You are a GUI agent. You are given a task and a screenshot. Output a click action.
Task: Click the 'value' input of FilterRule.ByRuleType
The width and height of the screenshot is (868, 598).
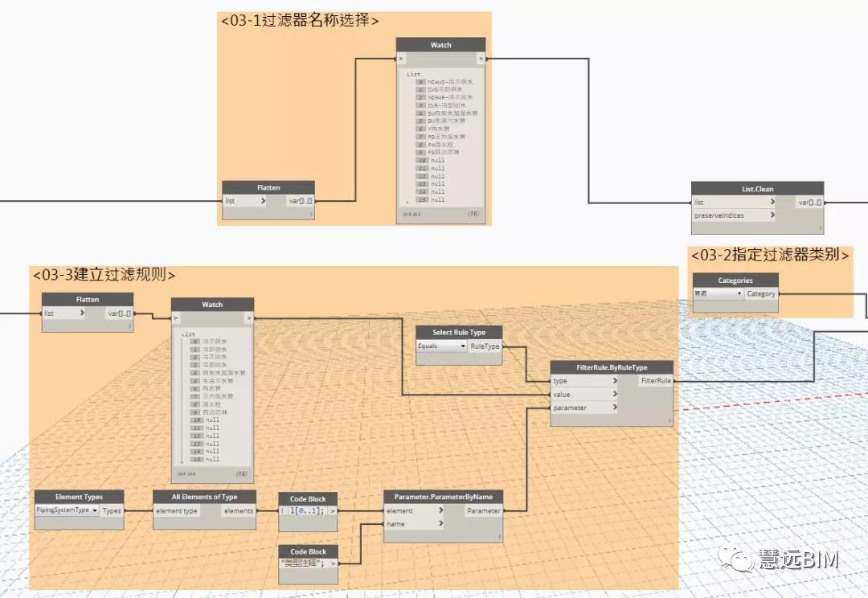tap(584, 394)
